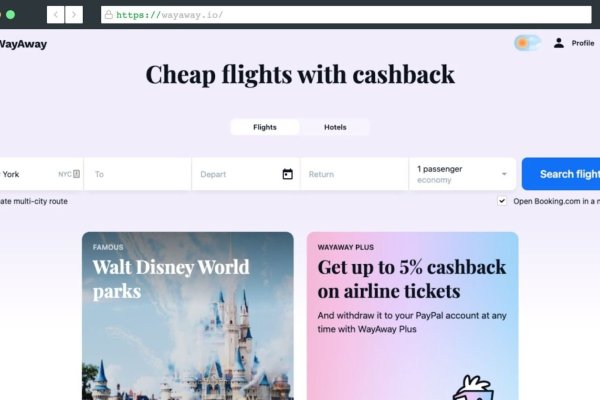The height and width of the screenshot is (400, 600).
Task: Switch to the Hotels tab
Action: click(335, 127)
